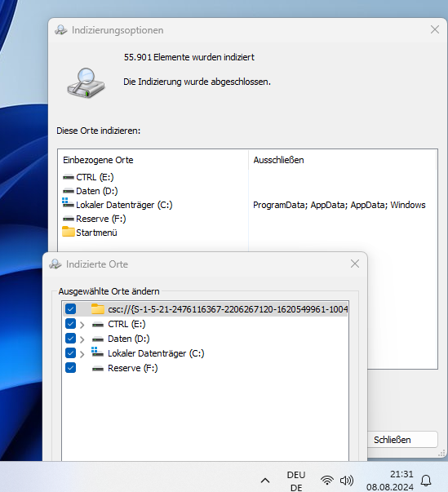Screen dimensions: 448x492
Task: Click the Indizierte Orte title bar icon
Action: [x=55, y=264]
